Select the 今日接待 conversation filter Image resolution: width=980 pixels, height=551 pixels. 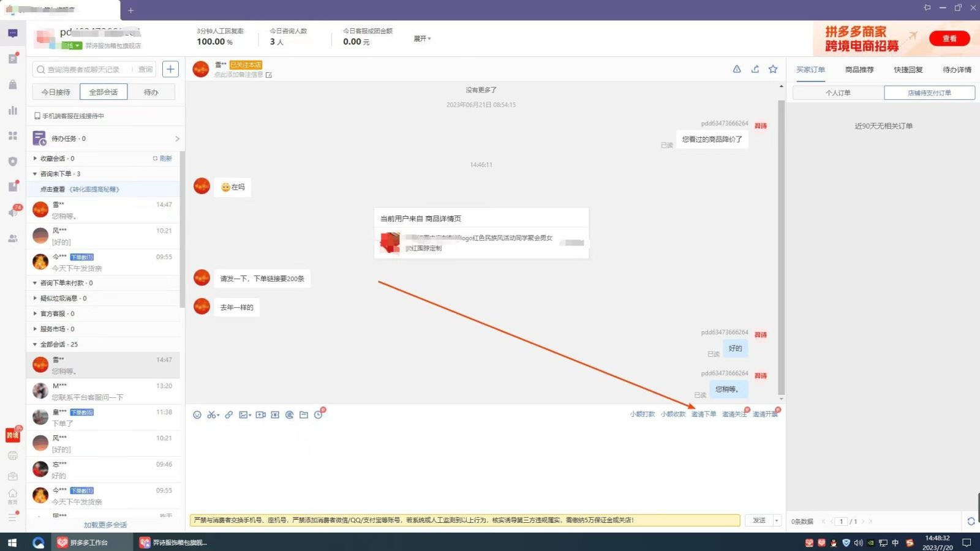click(x=56, y=92)
